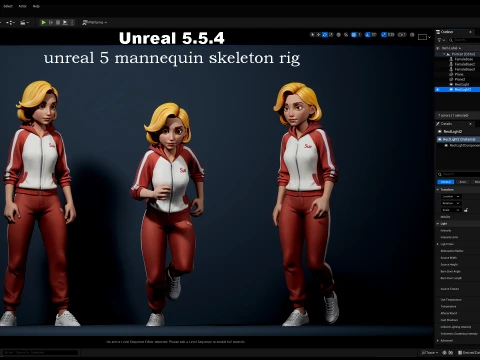The image size is (480, 360).
Task: Toggle grid location snapping
Action: pyautogui.click(x=354, y=35)
